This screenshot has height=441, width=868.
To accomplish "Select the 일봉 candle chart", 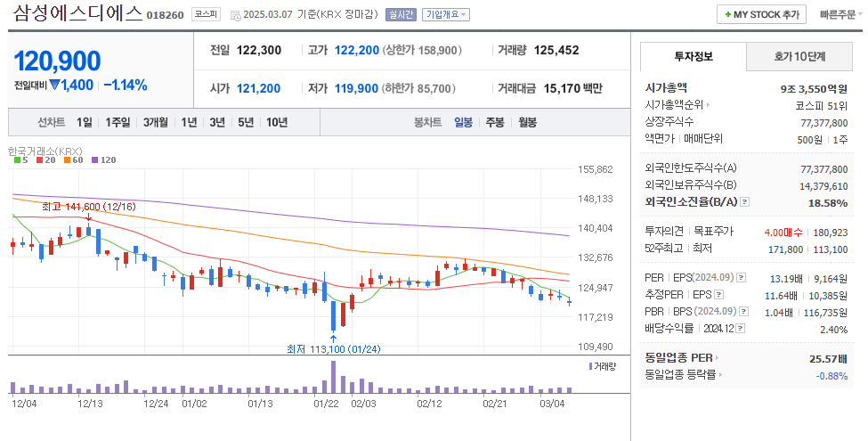I will tap(463, 122).
